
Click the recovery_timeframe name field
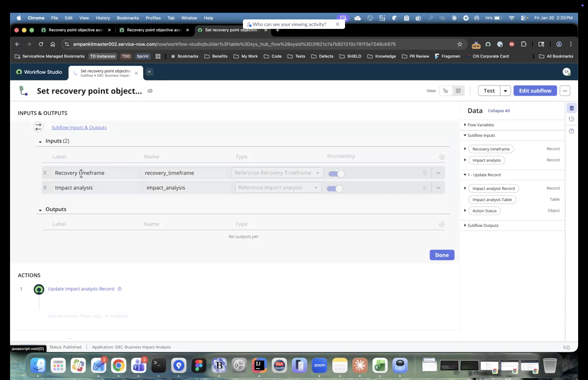tap(169, 173)
